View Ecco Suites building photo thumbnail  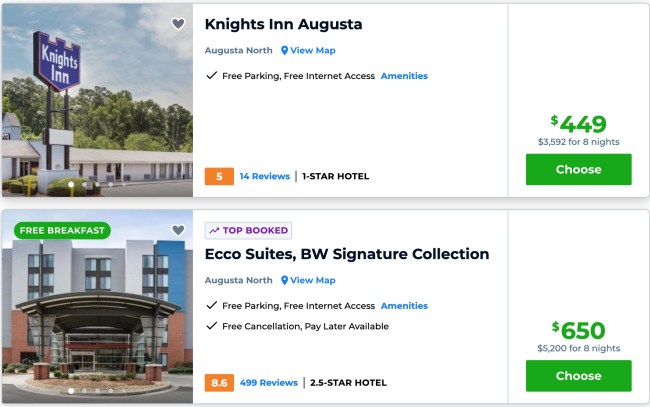point(96,310)
